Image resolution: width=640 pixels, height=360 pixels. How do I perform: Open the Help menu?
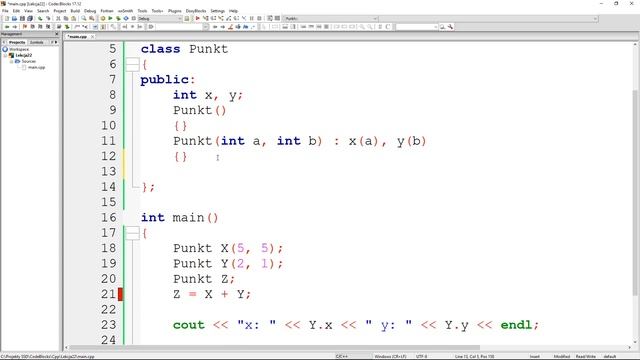point(233,11)
